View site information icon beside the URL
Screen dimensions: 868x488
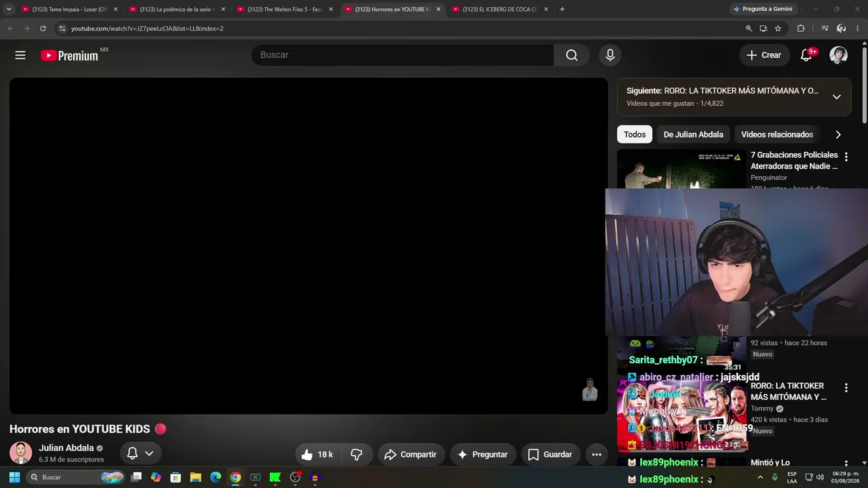point(62,28)
